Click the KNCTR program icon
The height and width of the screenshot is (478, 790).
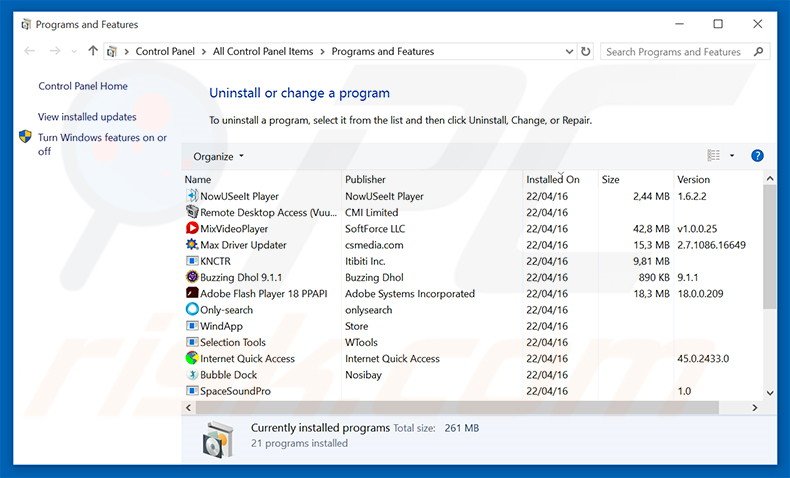(x=192, y=261)
